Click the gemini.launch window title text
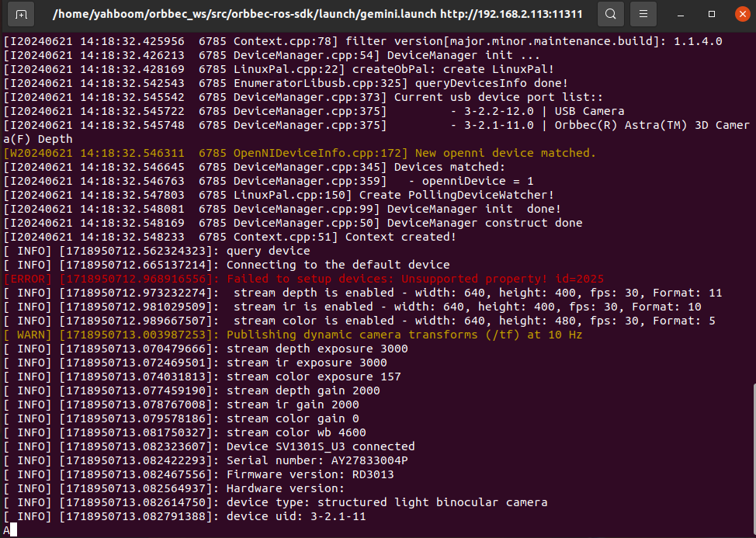The width and height of the screenshot is (756, 538). click(317, 14)
